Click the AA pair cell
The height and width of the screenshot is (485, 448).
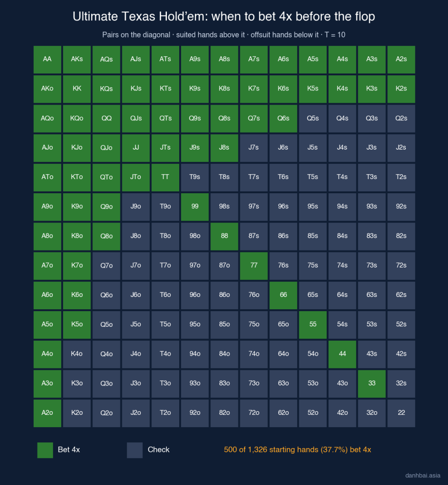pyautogui.click(x=47, y=59)
